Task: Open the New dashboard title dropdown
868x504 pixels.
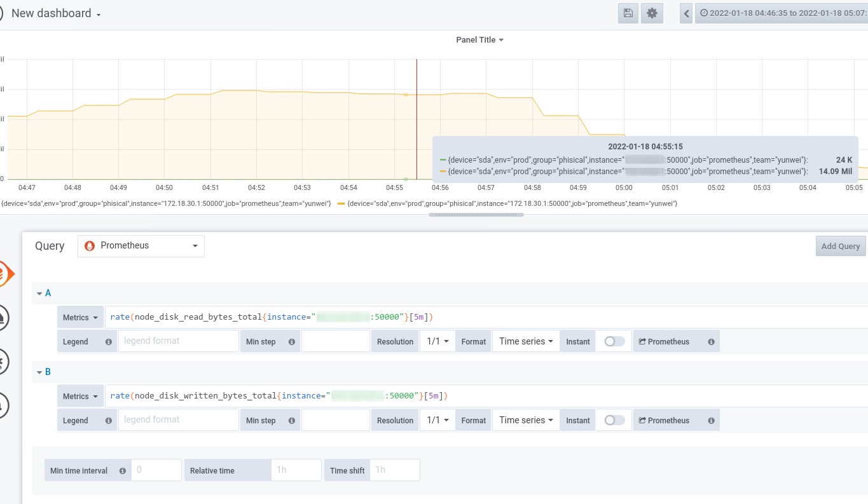Action: click(x=56, y=13)
